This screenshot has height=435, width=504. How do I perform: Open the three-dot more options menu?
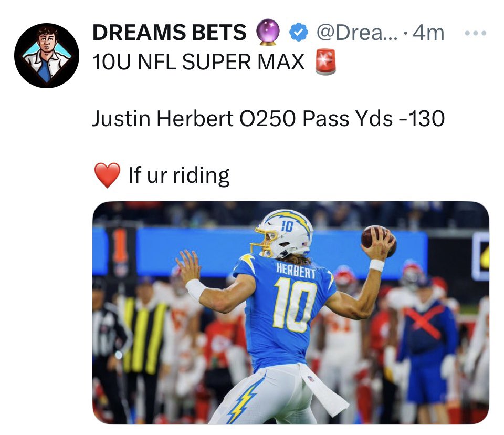click(476, 33)
